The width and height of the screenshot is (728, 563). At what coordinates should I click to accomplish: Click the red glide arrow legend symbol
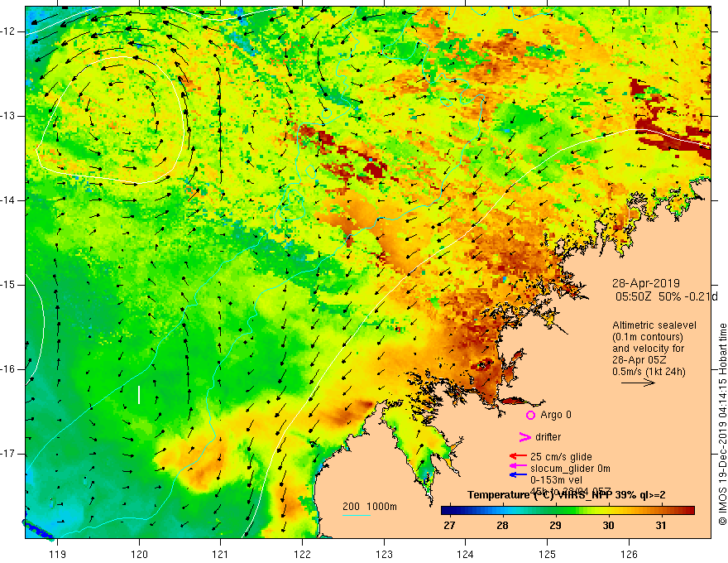518,457
